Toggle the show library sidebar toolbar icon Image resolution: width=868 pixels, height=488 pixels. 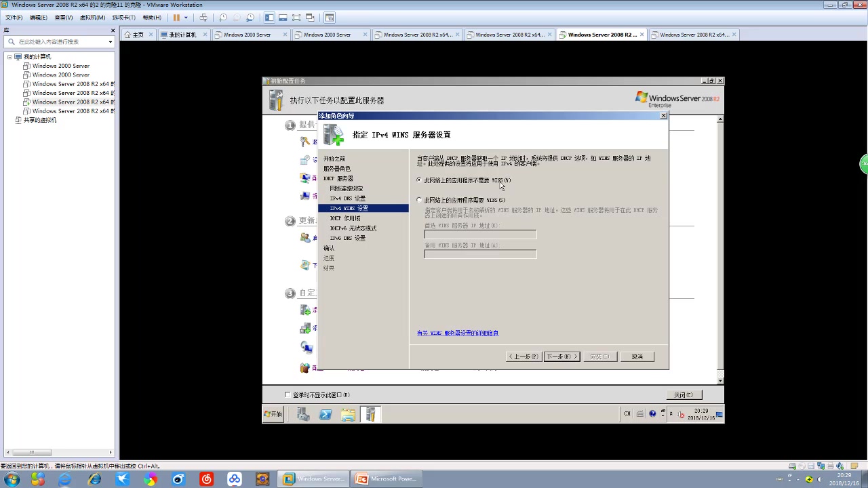269,17
